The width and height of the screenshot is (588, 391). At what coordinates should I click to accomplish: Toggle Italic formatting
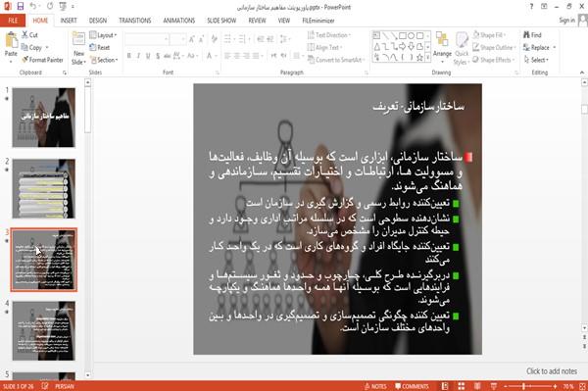[139, 56]
